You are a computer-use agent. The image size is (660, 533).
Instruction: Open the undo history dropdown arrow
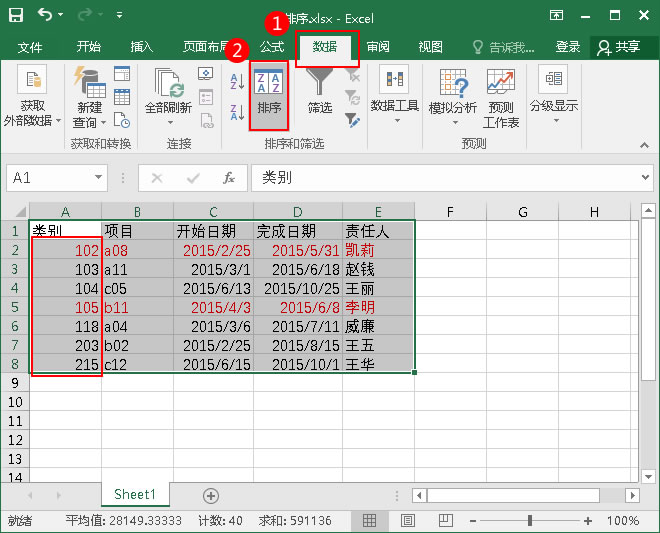point(61,15)
